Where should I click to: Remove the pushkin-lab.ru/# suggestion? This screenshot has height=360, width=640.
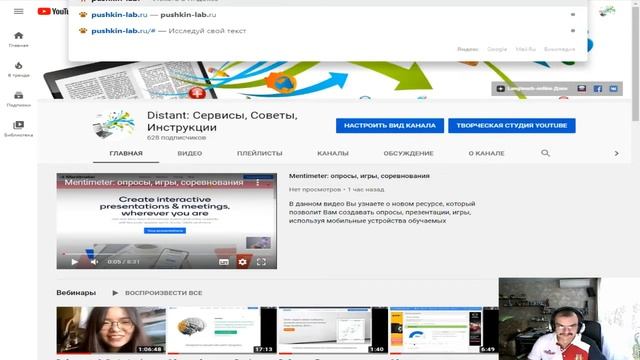coord(573,31)
